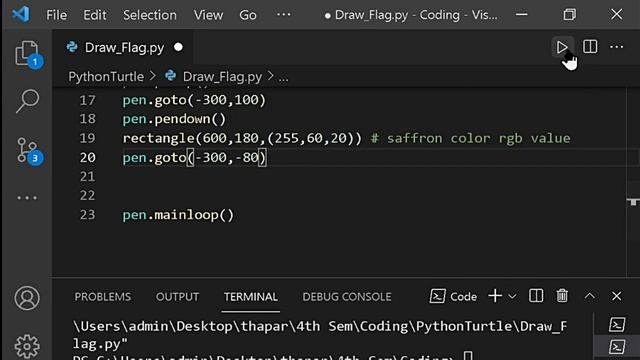Screen dimensions: 640x360
Task: Split the editor to the right
Action: click(x=590, y=47)
